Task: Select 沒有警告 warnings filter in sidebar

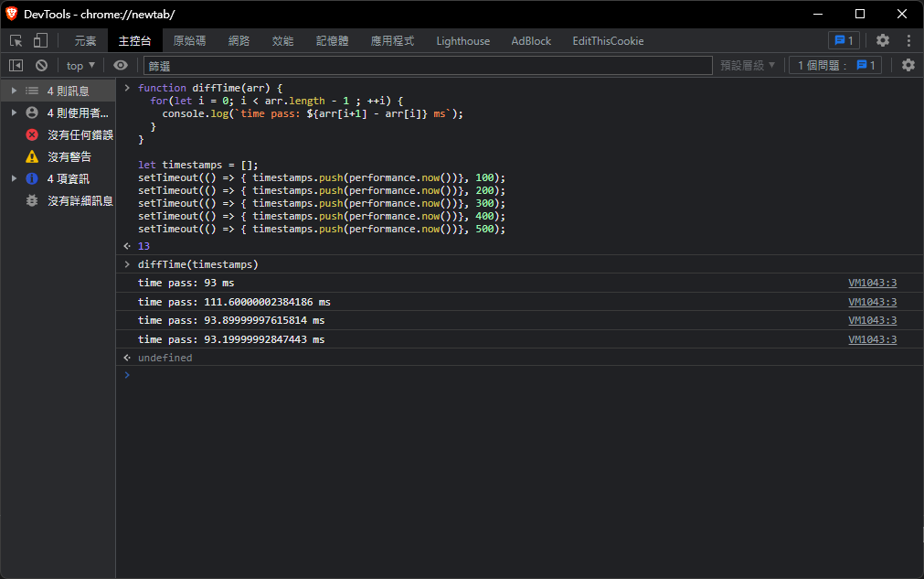Action: coord(69,156)
